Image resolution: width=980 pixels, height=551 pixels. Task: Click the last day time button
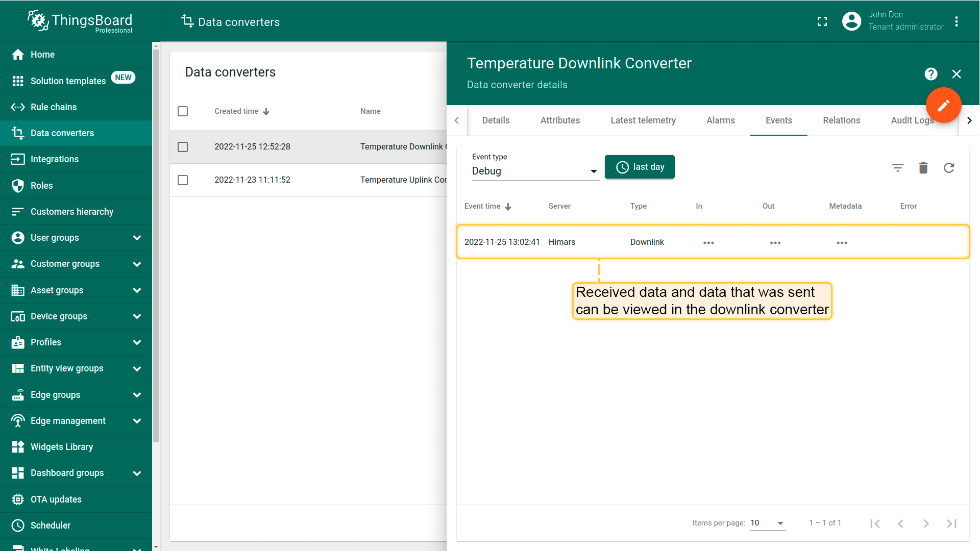[640, 167]
